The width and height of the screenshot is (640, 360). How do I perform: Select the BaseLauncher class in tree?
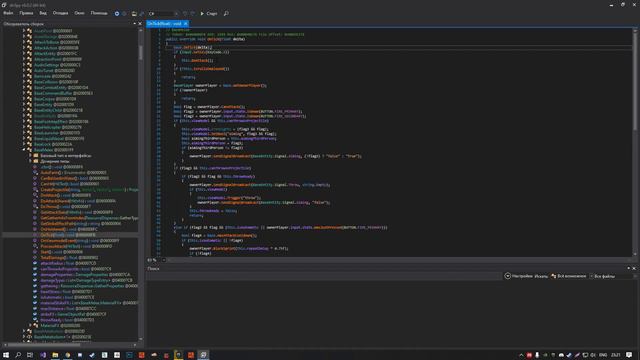[57, 133]
